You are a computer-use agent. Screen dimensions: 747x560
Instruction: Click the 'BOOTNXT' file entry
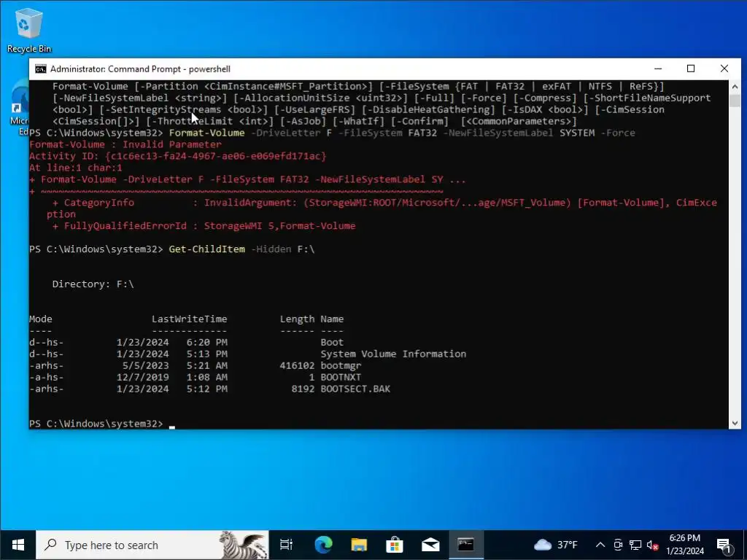click(x=341, y=377)
